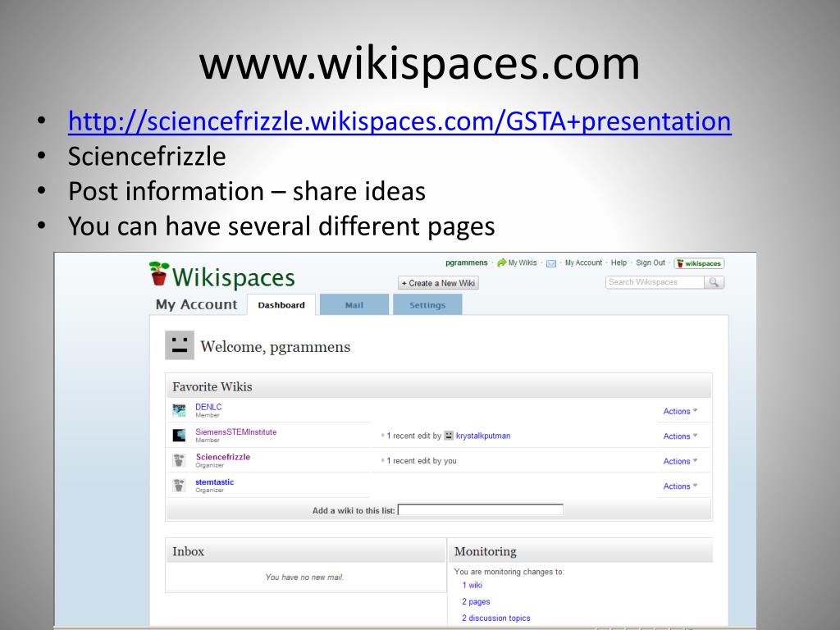Viewport: 840px width, 630px height.
Task: Click the pgrammens user avatar face
Action: pos(180,345)
